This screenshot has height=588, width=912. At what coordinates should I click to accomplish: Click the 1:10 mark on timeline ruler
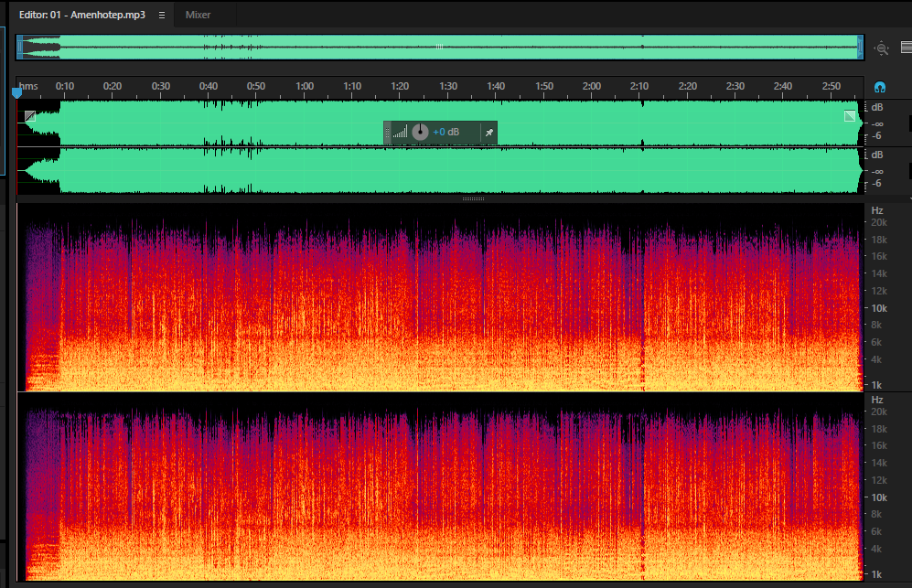(352, 86)
